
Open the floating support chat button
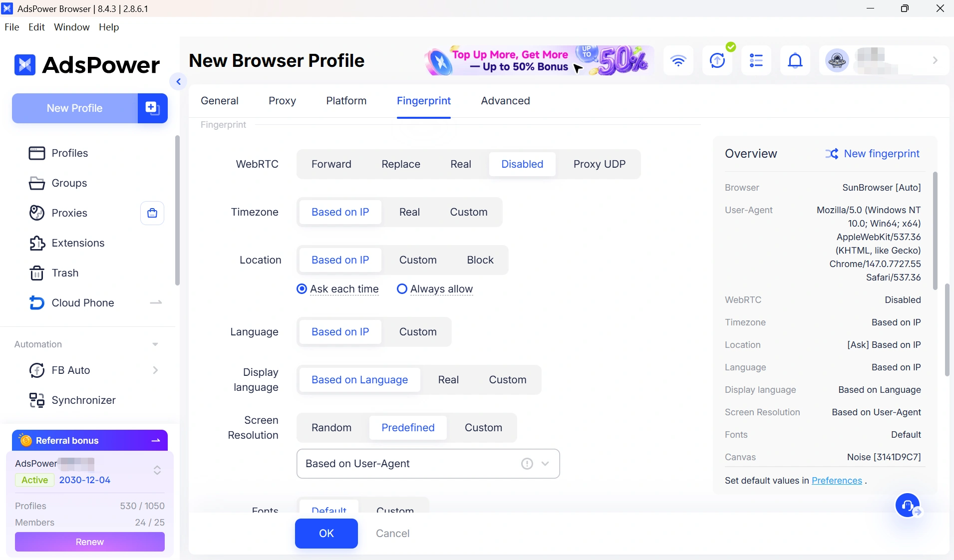(908, 506)
